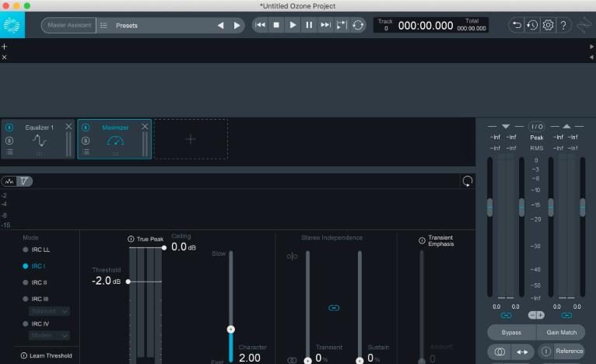Click the Stop transport button

pos(276,25)
